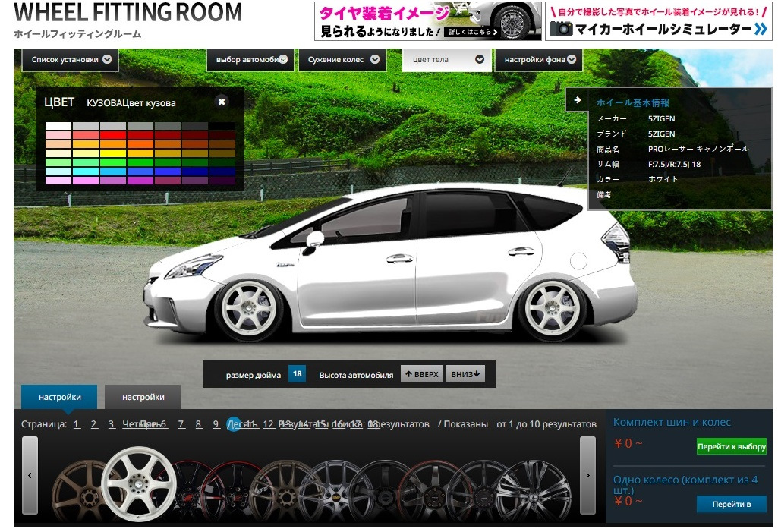
Task: Lower the car height with ВНИЗ
Action: coord(465,374)
